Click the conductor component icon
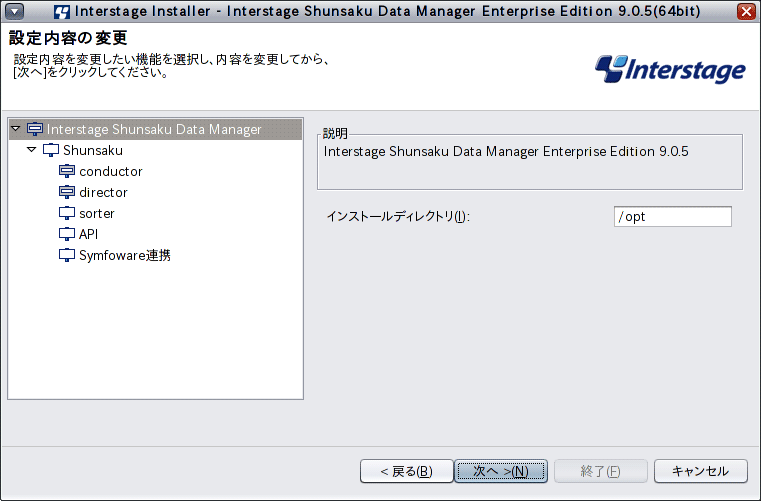The height and width of the screenshot is (501, 761). click(x=67, y=171)
